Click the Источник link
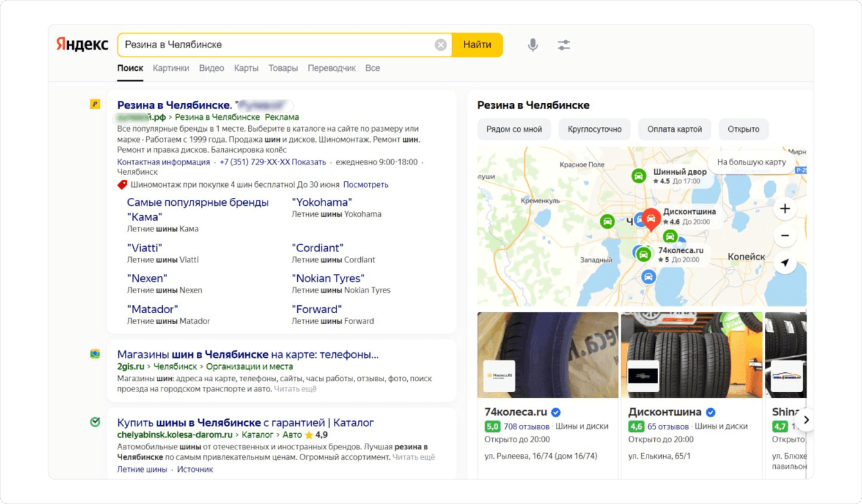862x504 pixels. pos(195,469)
